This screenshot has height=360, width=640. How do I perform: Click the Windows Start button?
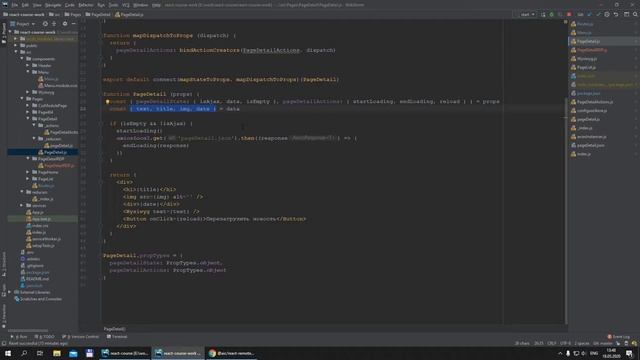(8, 353)
